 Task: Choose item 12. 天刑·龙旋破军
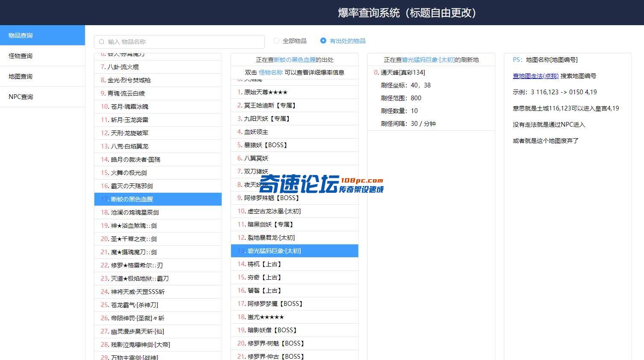tap(158, 133)
